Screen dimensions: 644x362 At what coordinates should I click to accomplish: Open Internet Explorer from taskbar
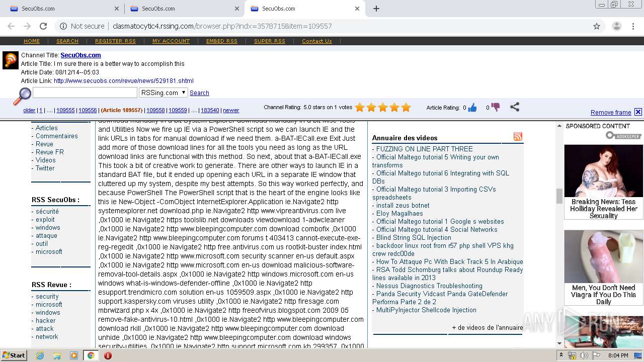point(40,355)
